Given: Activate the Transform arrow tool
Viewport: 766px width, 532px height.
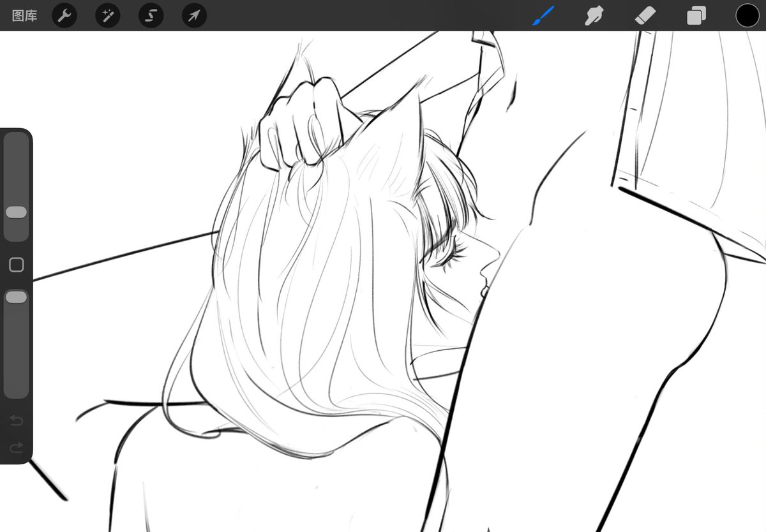Looking at the screenshot, I should 194,15.
